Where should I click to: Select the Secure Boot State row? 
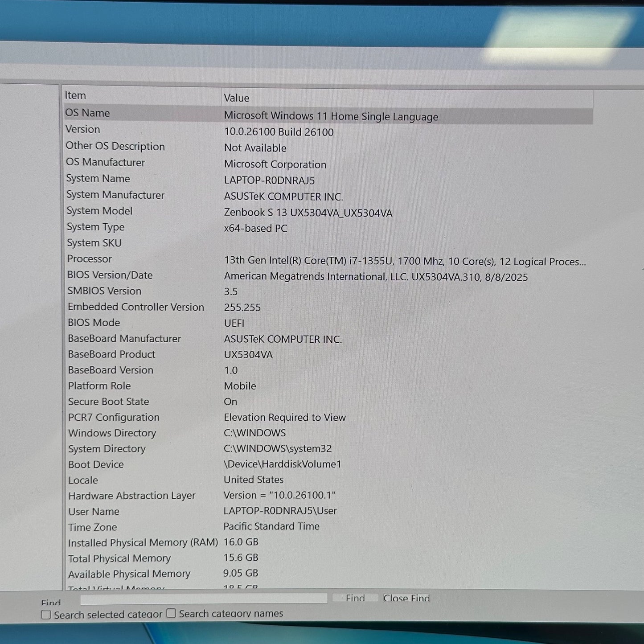[x=109, y=402]
